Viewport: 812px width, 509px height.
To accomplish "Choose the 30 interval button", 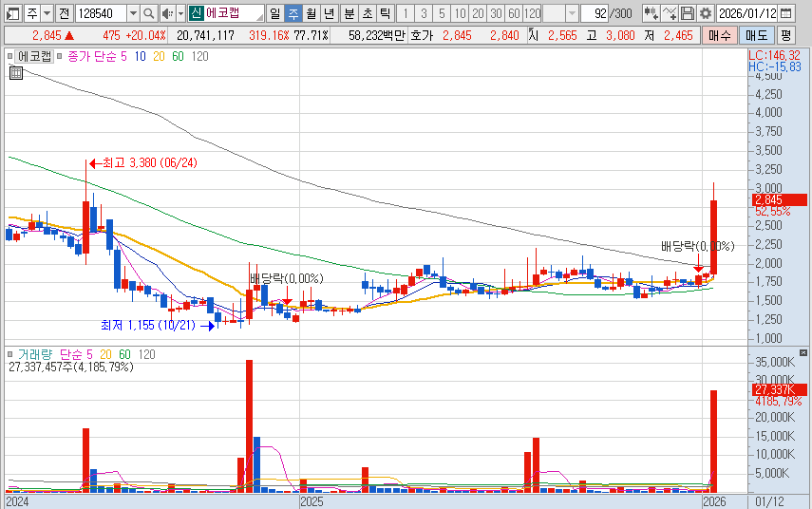I will coord(496,13).
